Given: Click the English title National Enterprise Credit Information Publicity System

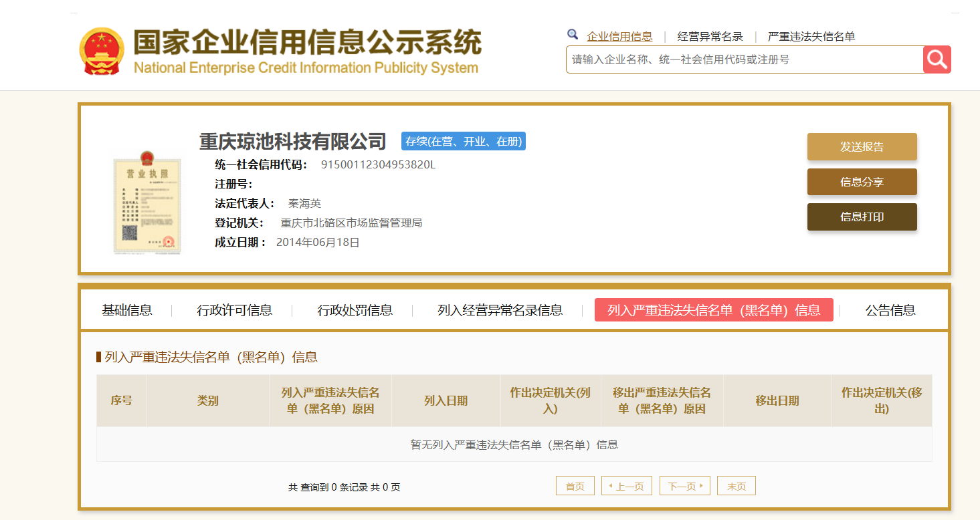Looking at the screenshot, I should coord(306,68).
